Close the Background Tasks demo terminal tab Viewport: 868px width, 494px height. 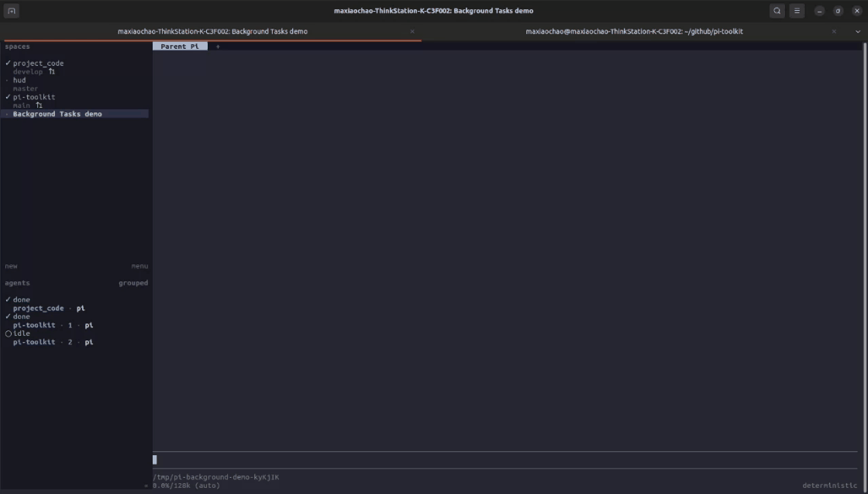coord(412,32)
